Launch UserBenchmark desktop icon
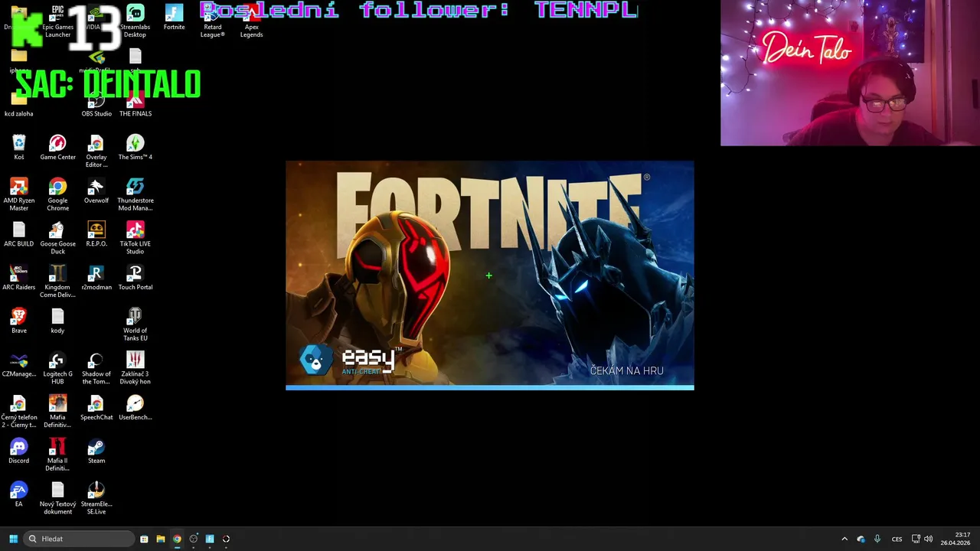This screenshot has width=980, height=551. click(x=136, y=409)
